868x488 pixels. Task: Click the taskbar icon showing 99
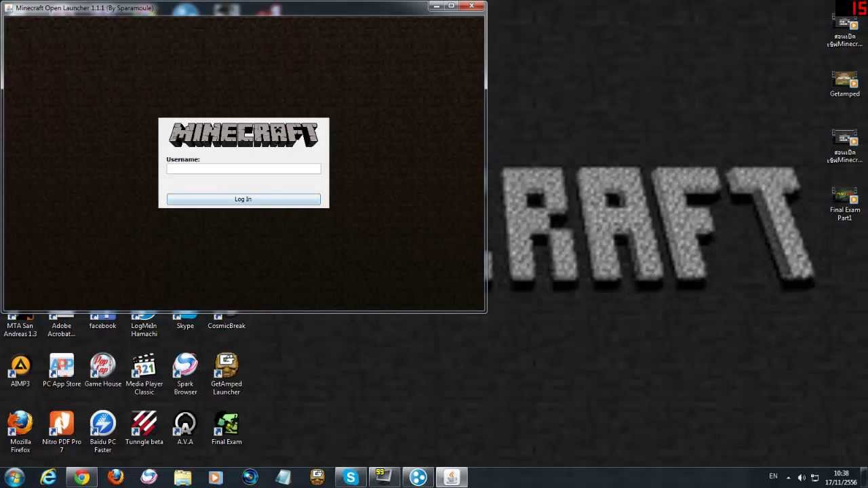tap(384, 478)
